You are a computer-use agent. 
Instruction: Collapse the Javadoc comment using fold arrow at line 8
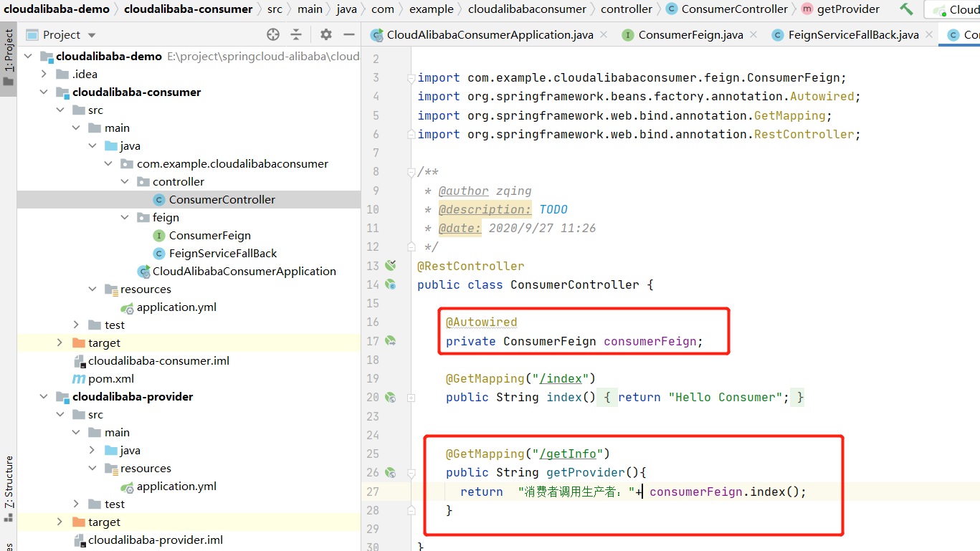tap(411, 172)
